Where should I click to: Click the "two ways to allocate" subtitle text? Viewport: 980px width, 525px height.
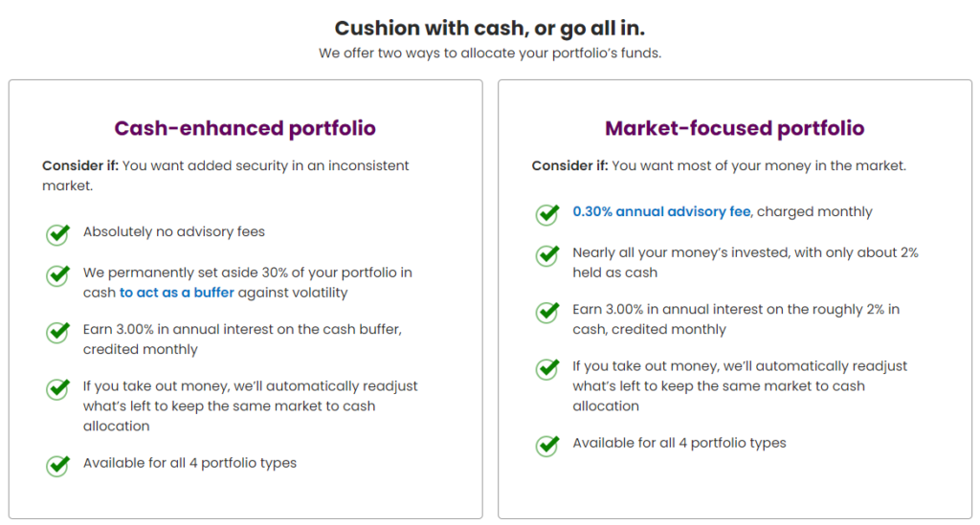coord(489,54)
